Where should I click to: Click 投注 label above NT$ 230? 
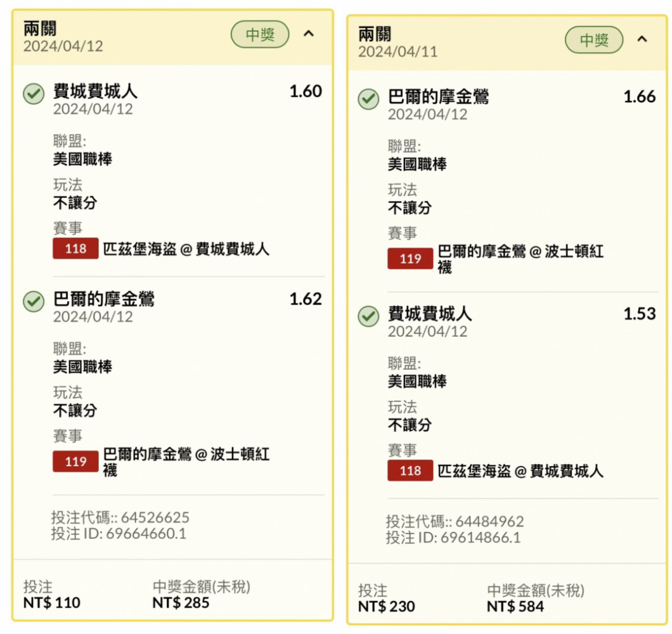pyautogui.click(x=372, y=590)
